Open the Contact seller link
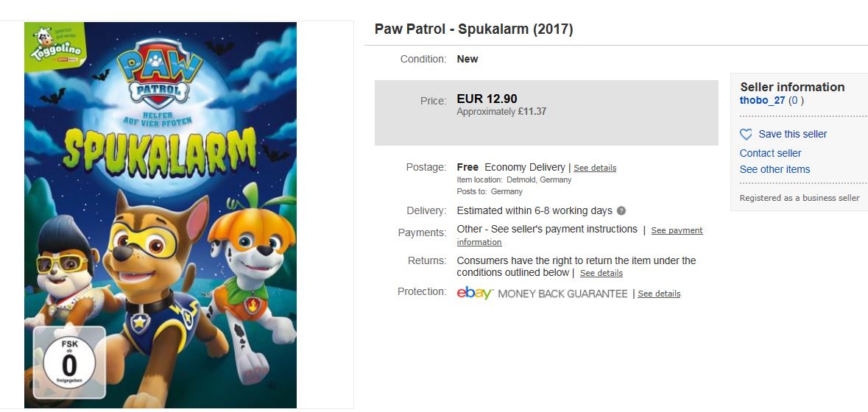 pos(770,153)
